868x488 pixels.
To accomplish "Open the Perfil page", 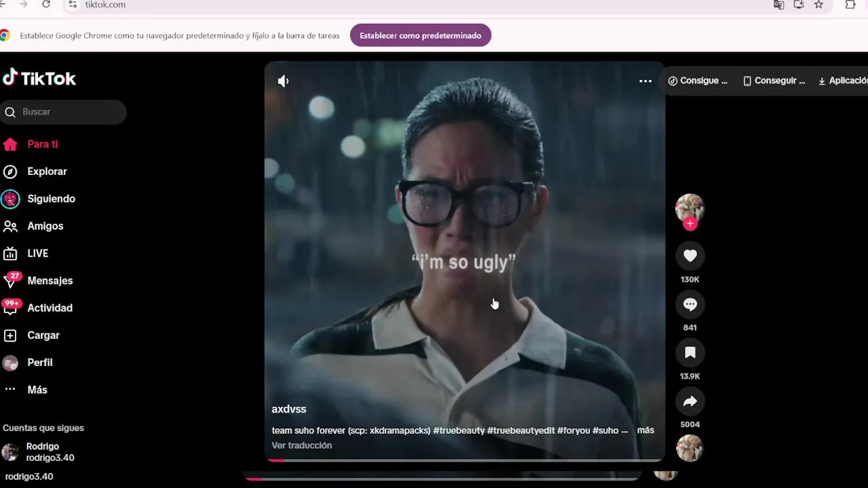I will pyautogui.click(x=39, y=363).
